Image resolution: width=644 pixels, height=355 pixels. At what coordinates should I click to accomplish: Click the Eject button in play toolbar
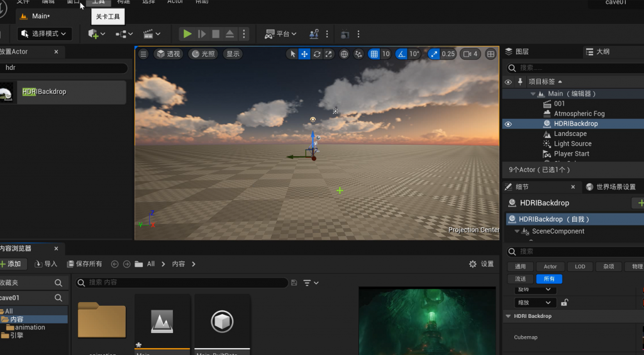(x=230, y=34)
